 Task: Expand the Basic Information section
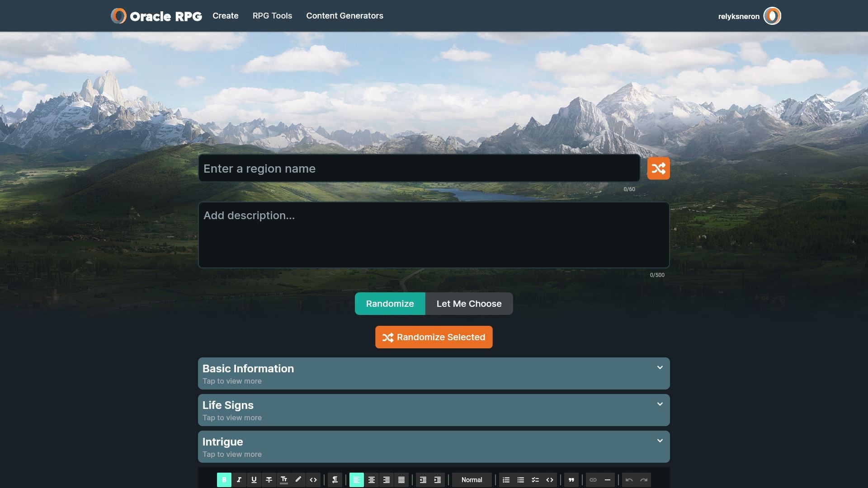pyautogui.click(x=434, y=374)
